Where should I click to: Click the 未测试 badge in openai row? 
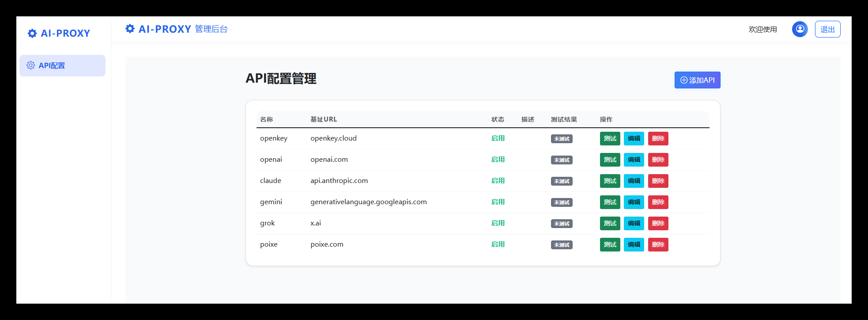point(562,160)
